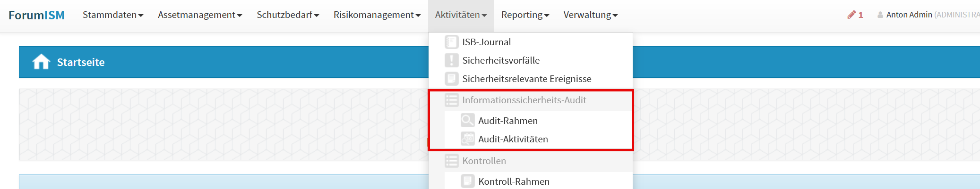Open the Reporting dropdown
Screen dimensions: 980x189
point(525,15)
